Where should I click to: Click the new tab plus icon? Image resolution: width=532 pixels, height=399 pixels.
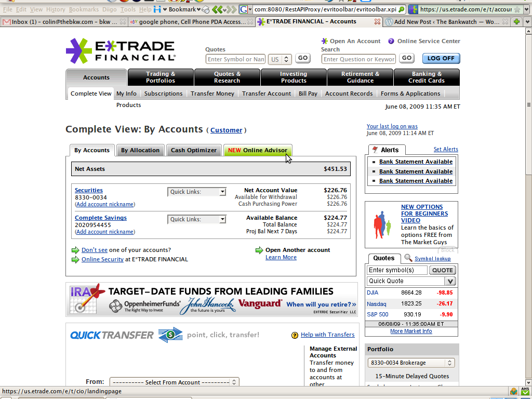click(516, 22)
